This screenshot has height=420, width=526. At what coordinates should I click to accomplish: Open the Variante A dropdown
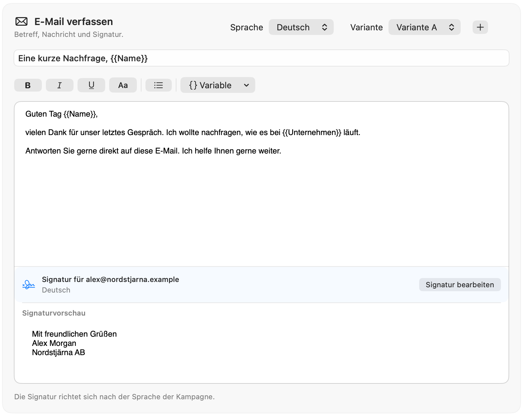[424, 27]
